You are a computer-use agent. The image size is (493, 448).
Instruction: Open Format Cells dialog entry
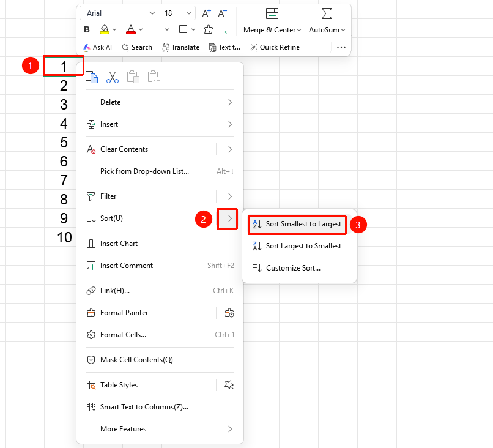click(x=160, y=335)
